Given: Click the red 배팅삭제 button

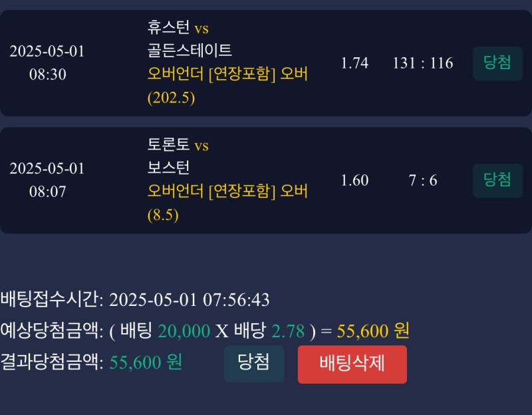Looking at the screenshot, I should (352, 364).
